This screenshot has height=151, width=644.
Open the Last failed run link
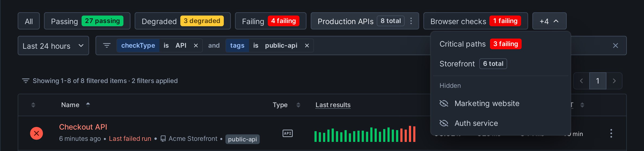130,139
